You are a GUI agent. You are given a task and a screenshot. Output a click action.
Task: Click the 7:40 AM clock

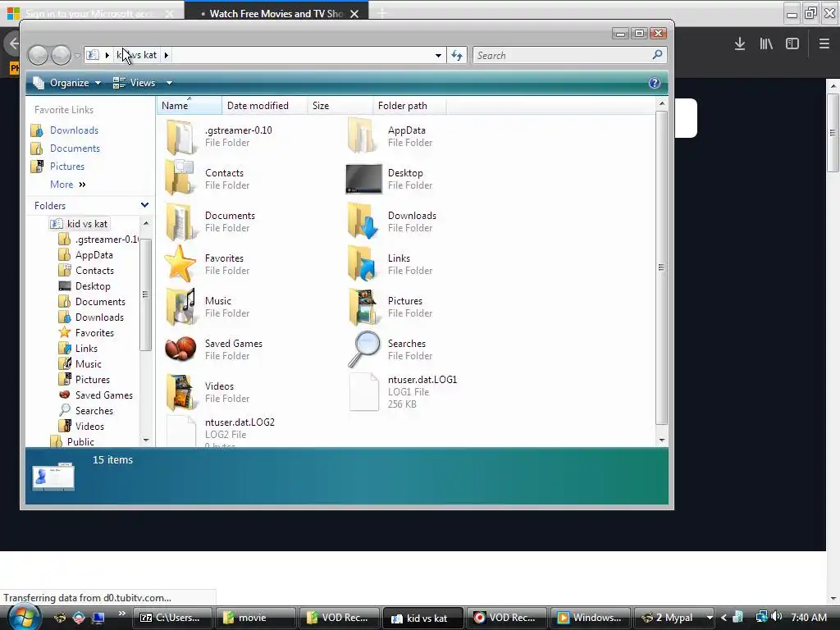pyautogui.click(x=808, y=617)
